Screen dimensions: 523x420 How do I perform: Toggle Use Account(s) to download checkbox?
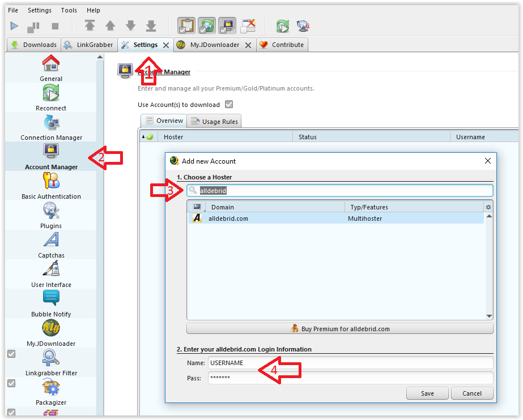point(229,104)
